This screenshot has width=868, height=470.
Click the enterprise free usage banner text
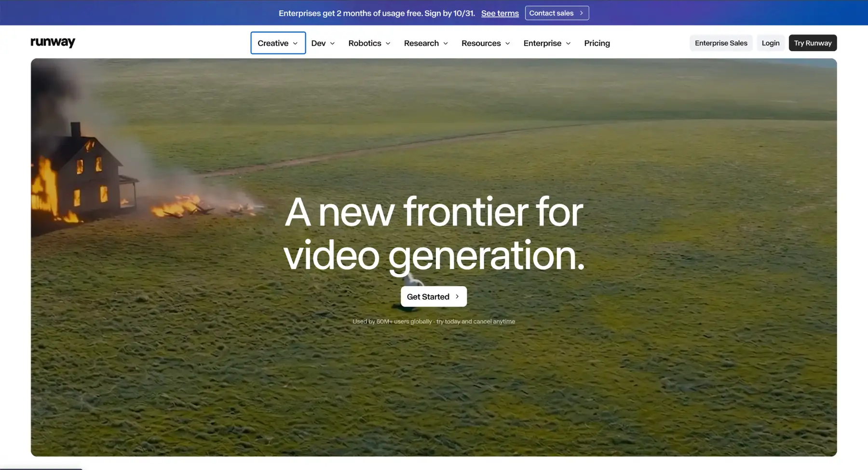pos(377,13)
